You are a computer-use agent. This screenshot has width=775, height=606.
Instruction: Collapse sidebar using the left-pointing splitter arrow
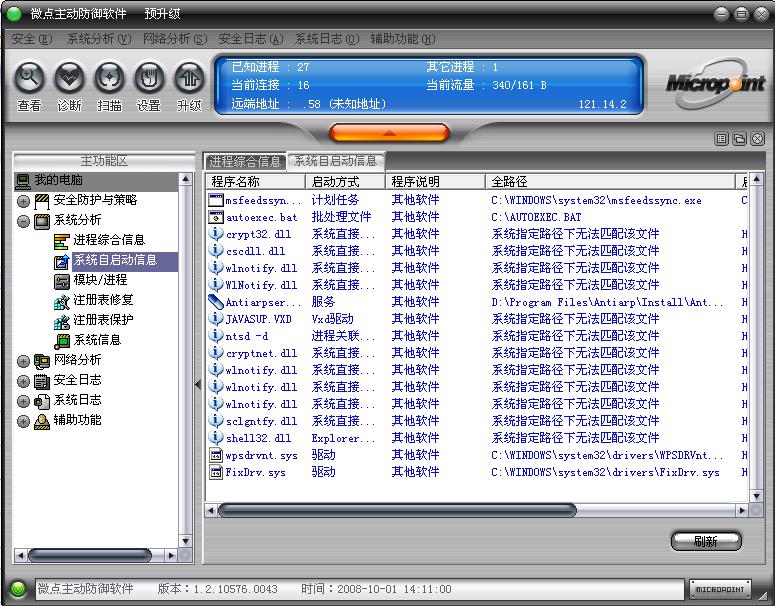point(198,384)
